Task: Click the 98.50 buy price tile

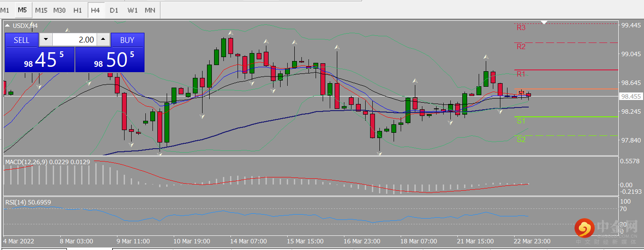Action: pyautogui.click(x=110, y=60)
